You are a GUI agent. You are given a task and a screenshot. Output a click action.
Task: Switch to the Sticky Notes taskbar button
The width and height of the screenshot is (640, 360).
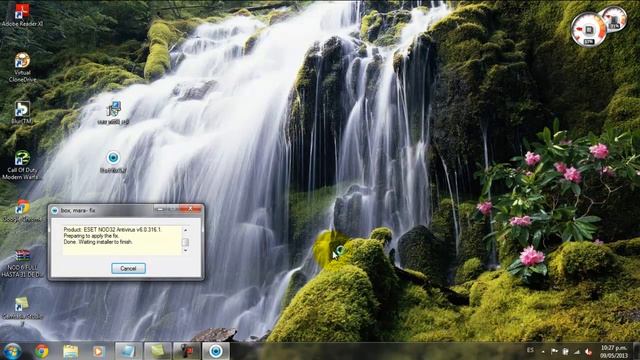pos(158,351)
